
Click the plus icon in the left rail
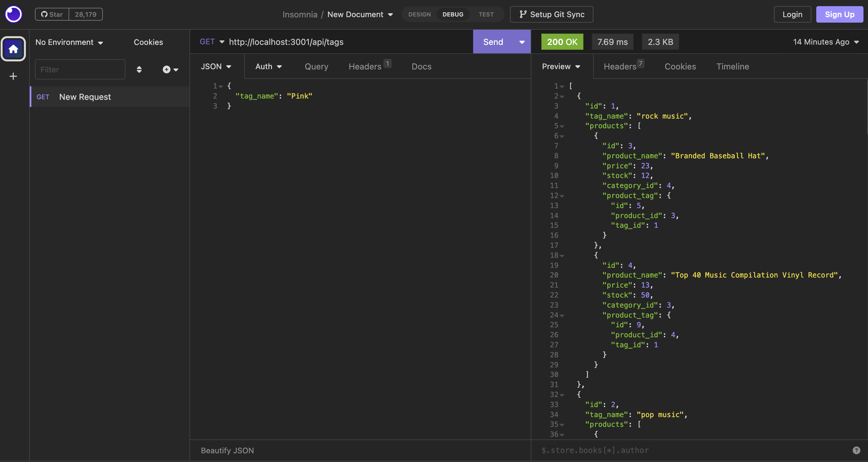[x=13, y=76]
